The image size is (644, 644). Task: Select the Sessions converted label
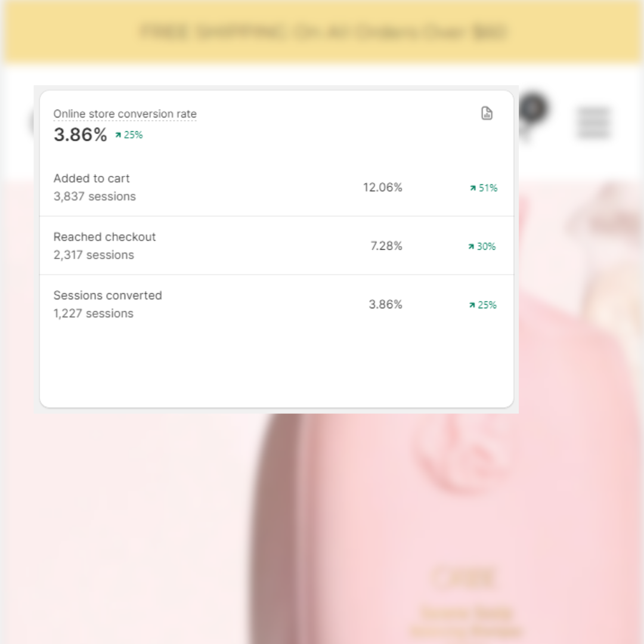pos(107,295)
